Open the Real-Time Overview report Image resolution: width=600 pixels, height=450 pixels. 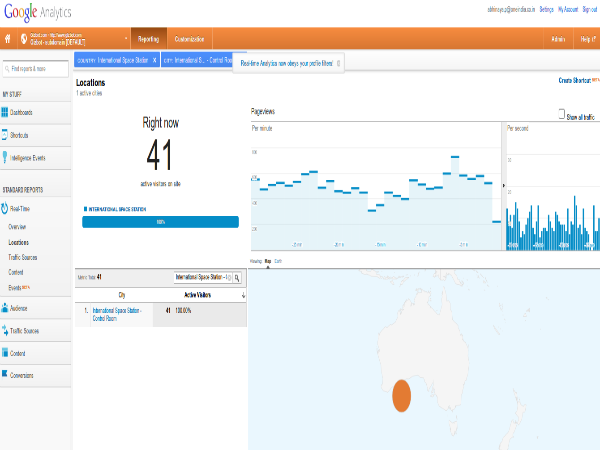(17, 227)
